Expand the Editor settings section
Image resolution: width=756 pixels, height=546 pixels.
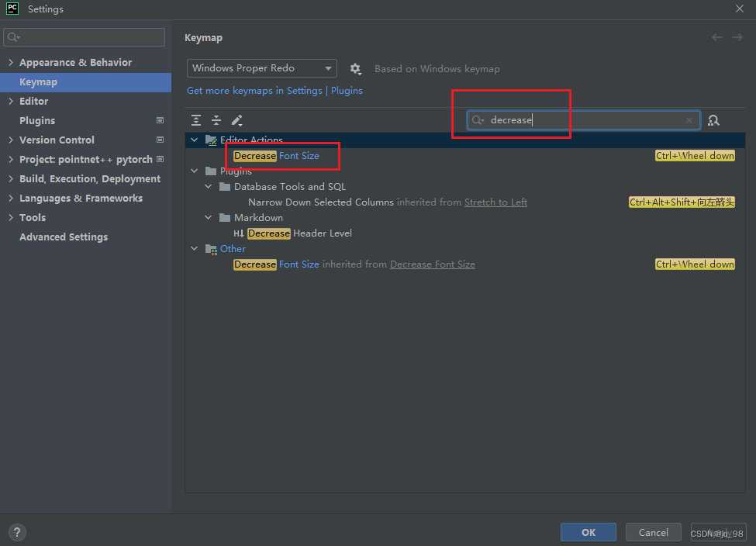coord(11,101)
